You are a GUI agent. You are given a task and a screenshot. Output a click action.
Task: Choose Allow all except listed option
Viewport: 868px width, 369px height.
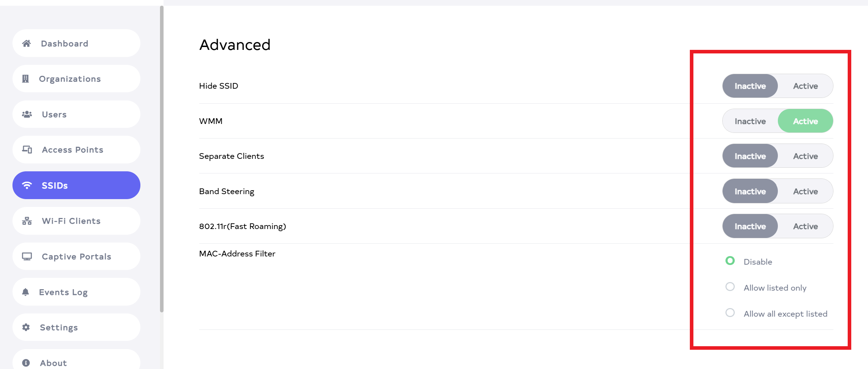(730, 313)
